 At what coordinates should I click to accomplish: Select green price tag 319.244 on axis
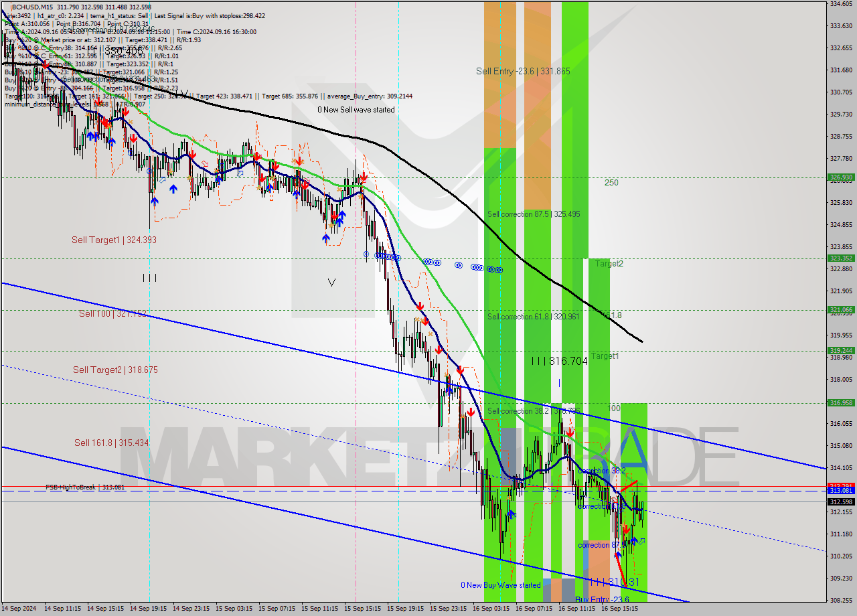click(841, 350)
